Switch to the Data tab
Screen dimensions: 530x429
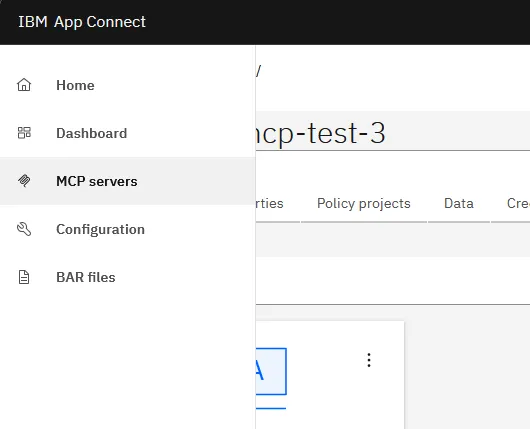coord(459,204)
